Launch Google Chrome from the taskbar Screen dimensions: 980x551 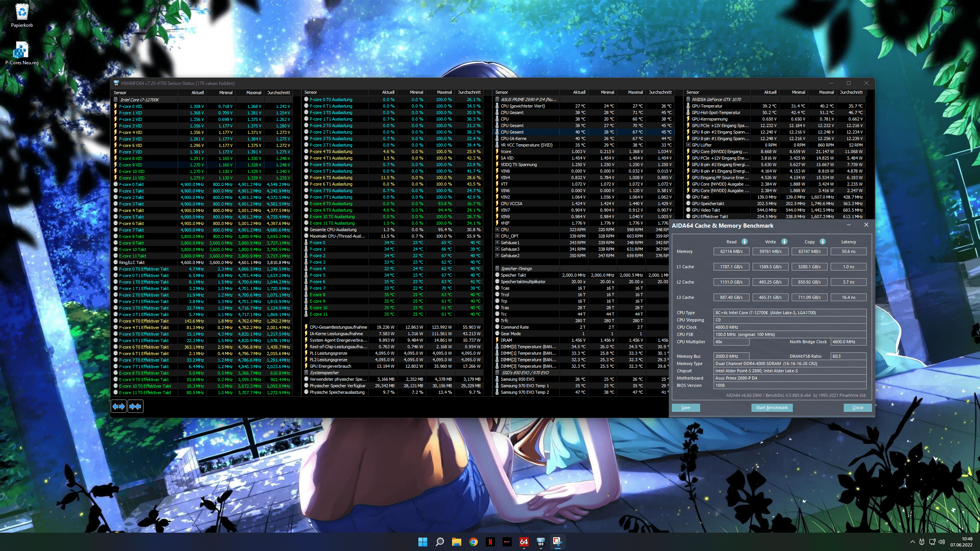[474, 542]
